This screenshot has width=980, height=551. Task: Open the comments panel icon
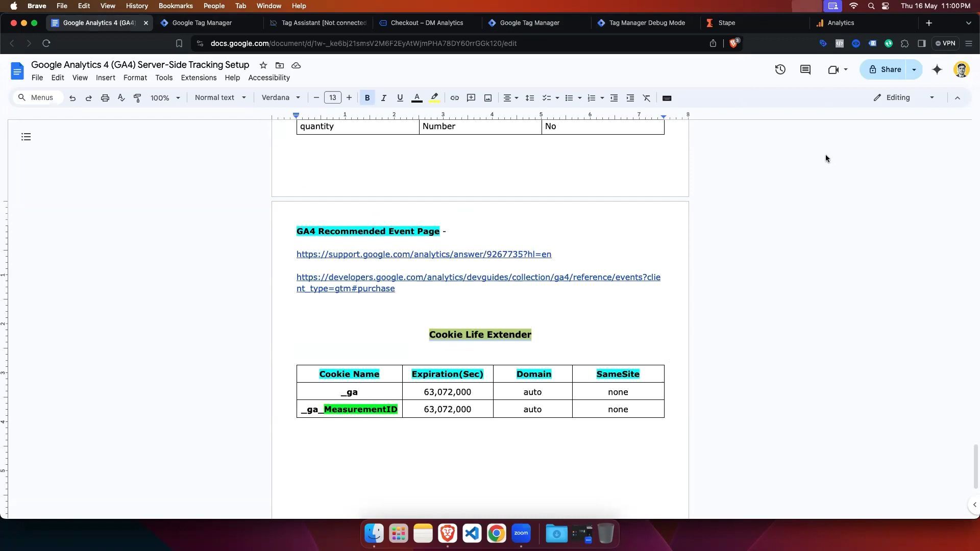805,70
